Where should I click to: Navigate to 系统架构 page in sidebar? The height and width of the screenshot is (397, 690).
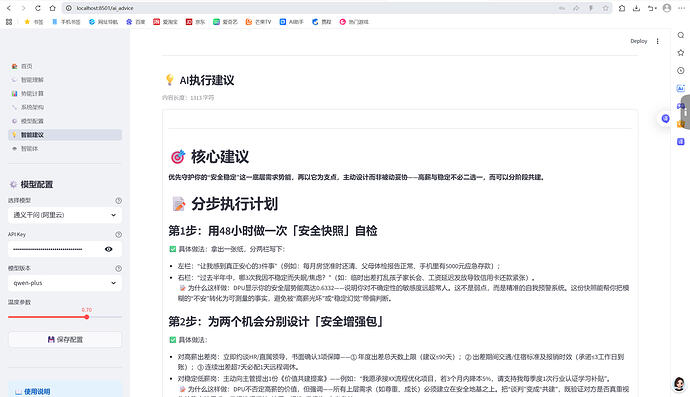tap(65, 107)
